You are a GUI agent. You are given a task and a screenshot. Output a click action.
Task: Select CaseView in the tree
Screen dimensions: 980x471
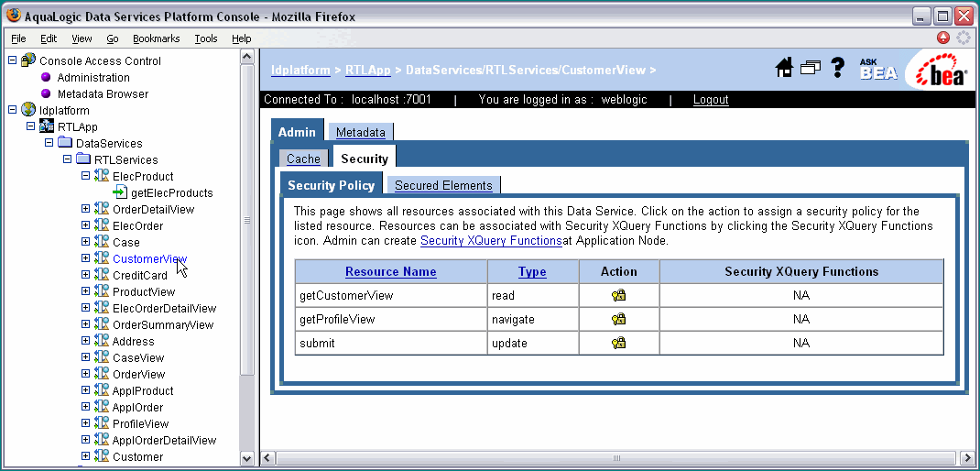pos(138,357)
